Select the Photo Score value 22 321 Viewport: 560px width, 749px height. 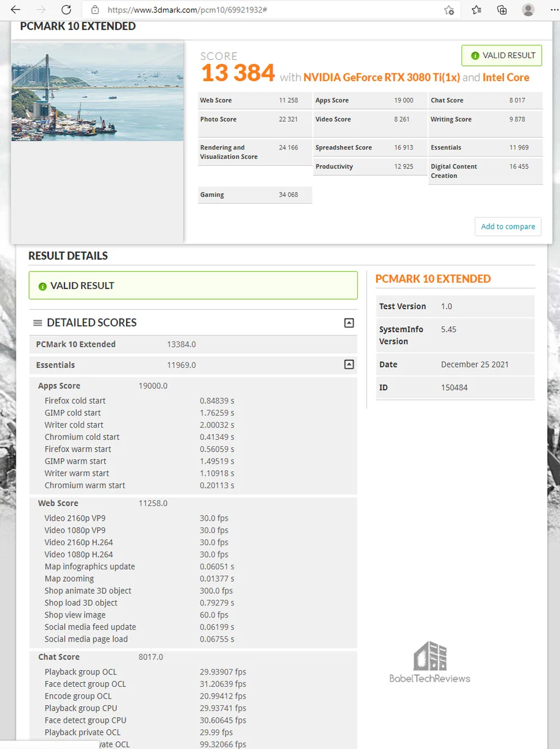click(288, 119)
